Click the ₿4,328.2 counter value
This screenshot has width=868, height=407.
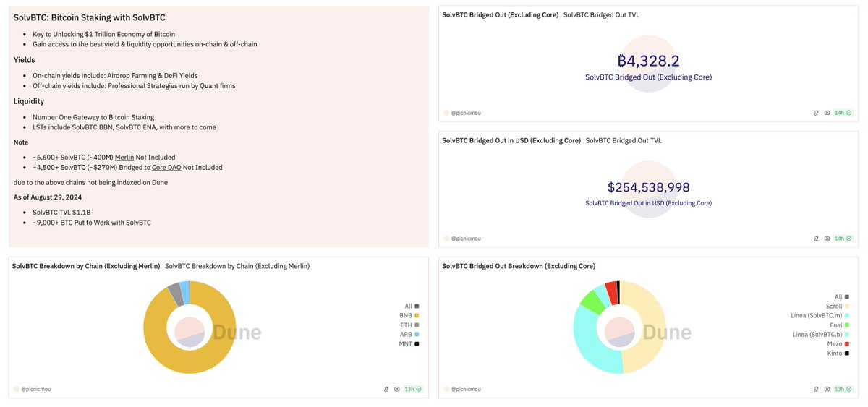tap(649, 61)
